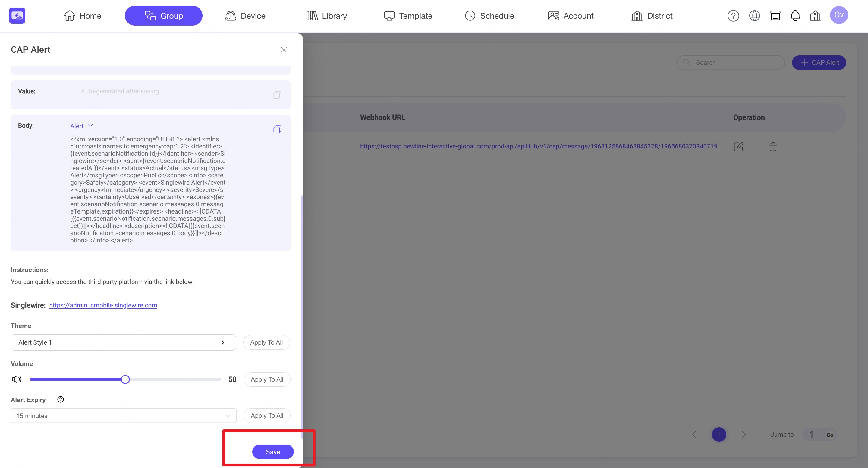
Task: Open the notifications bell
Action: [x=795, y=16]
